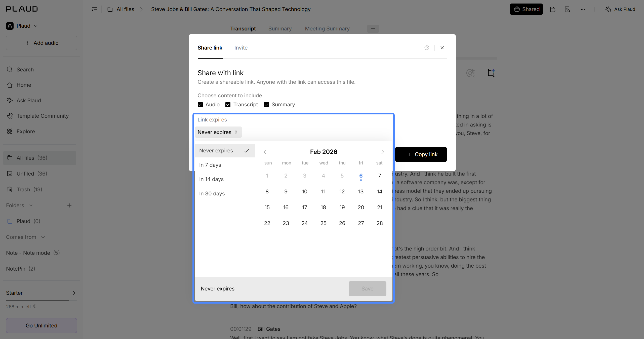Viewport: 644px width, 339px height.
Task: Open Template Community in the sidebar
Action: 38,116
